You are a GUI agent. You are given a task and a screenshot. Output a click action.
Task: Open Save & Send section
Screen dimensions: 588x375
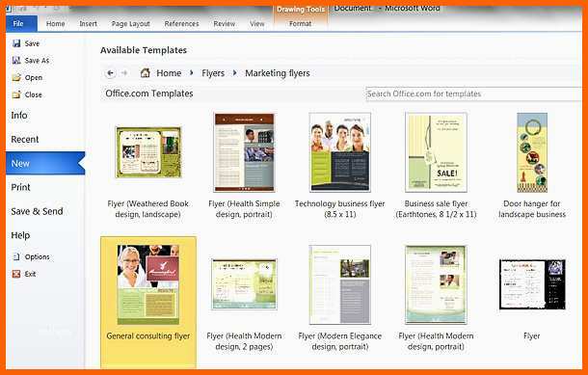click(x=37, y=211)
